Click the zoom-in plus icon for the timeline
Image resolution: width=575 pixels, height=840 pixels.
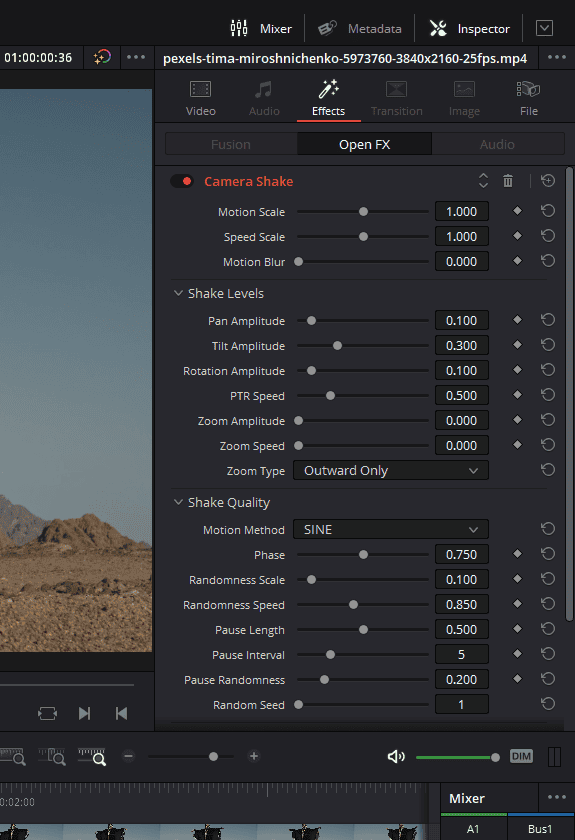click(254, 756)
